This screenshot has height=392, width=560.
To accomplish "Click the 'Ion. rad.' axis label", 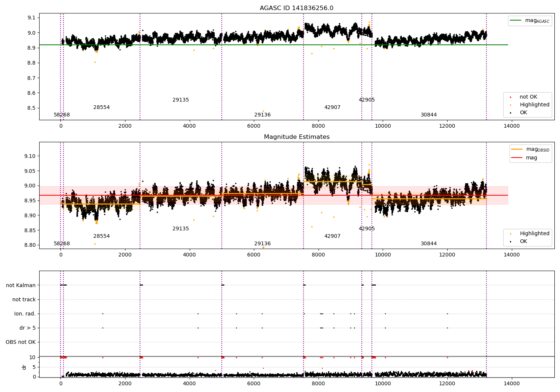I will [25, 314].
